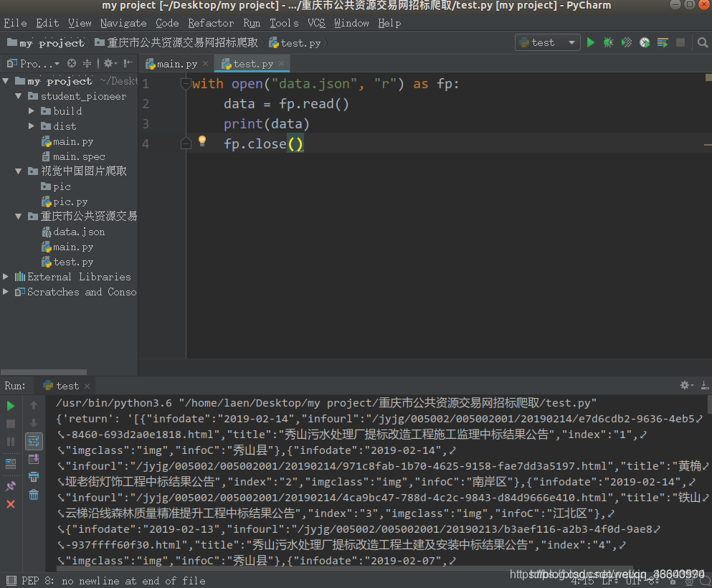Image resolution: width=712 pixels, height=588 pixels.
Task: Open Run panel gear settings
Action: [687, 386]
